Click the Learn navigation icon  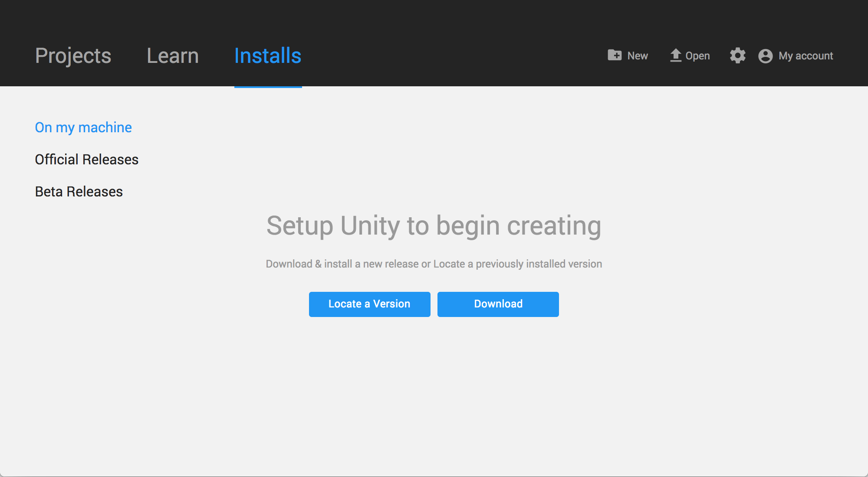point(172,55)
